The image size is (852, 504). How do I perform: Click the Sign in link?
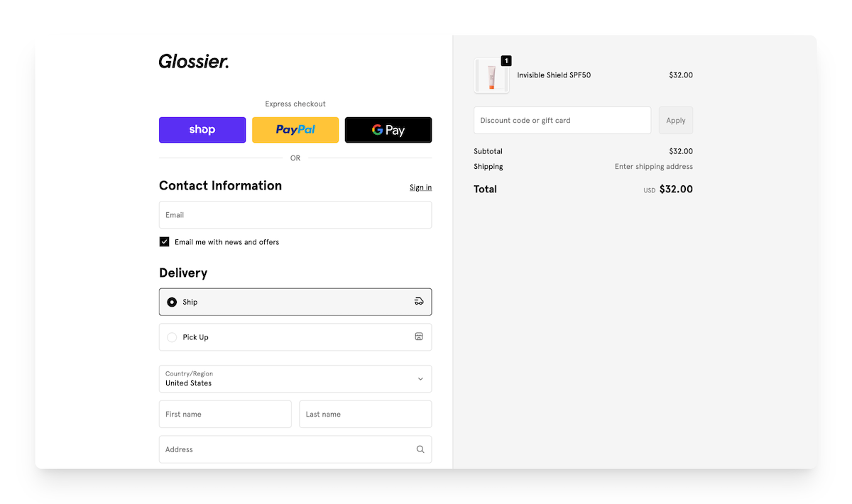tap(420, 187)
